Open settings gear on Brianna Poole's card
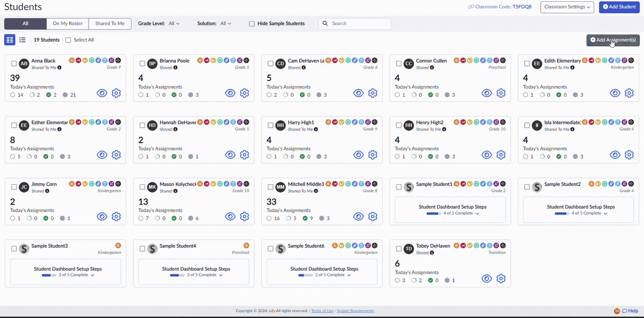644x318 pixels. point(245,93)
